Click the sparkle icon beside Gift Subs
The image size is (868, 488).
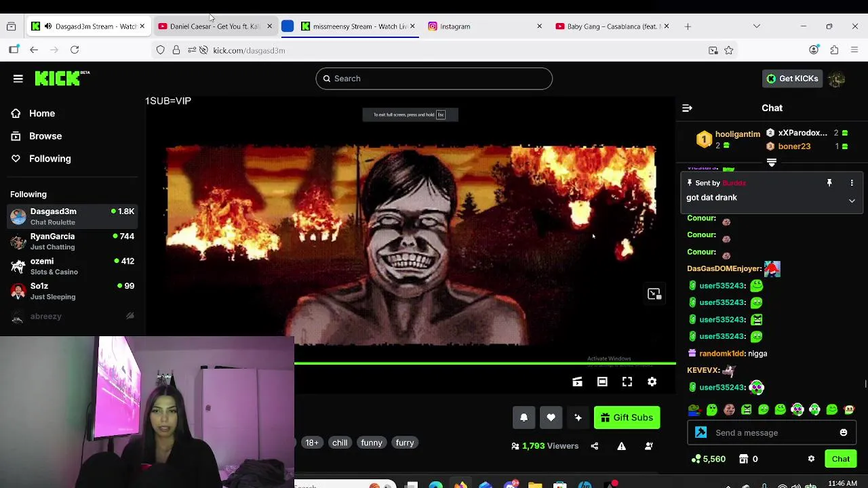click(x=578, y=418)
